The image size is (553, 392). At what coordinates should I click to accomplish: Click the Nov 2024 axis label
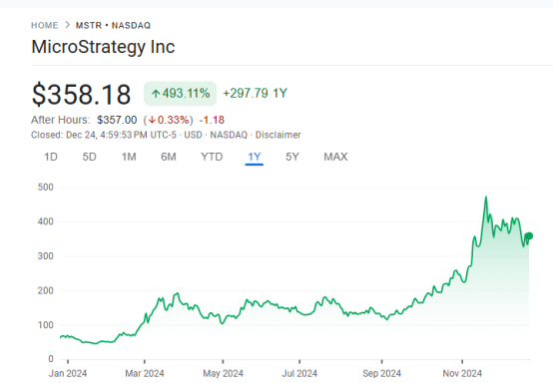point(462,373)
